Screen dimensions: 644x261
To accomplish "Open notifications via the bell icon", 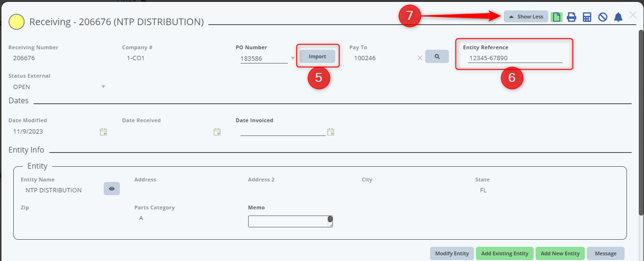I will [618, 17].
